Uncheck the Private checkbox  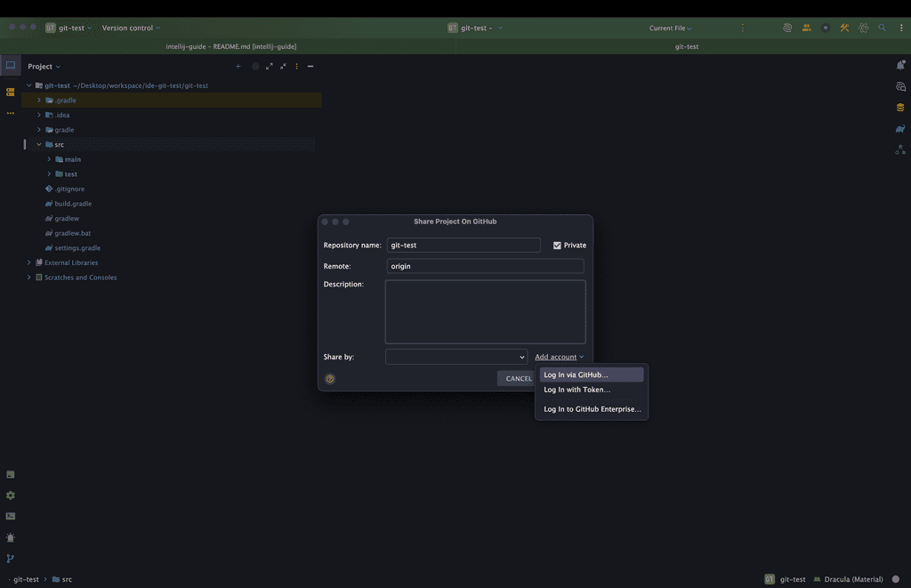[557, 246]
